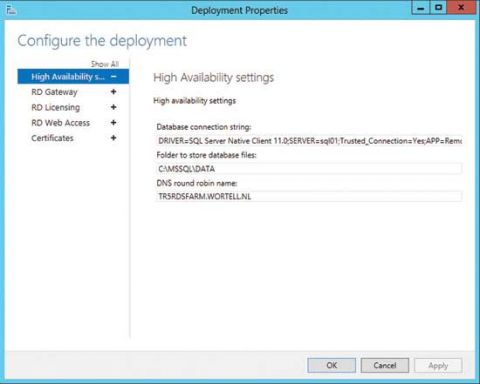
Task: Confirm with the OK button
Action: (332, 365)
